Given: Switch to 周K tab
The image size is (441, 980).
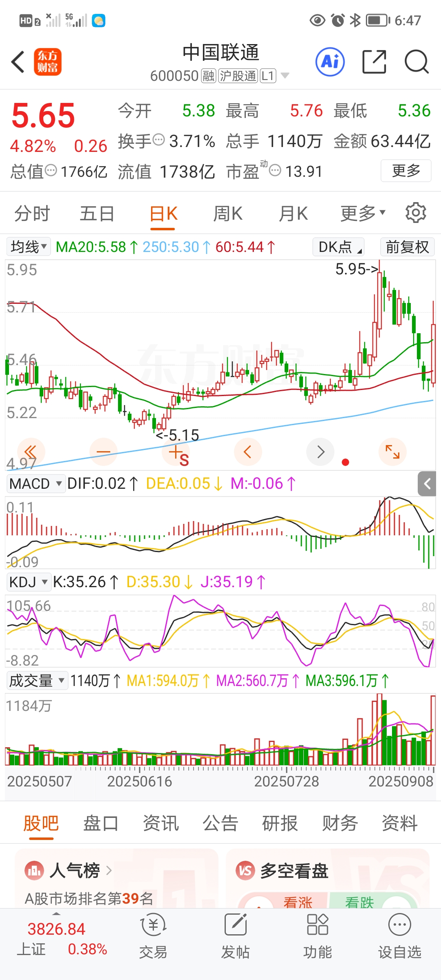Looking at the screenshot, I should click(228, 213).
